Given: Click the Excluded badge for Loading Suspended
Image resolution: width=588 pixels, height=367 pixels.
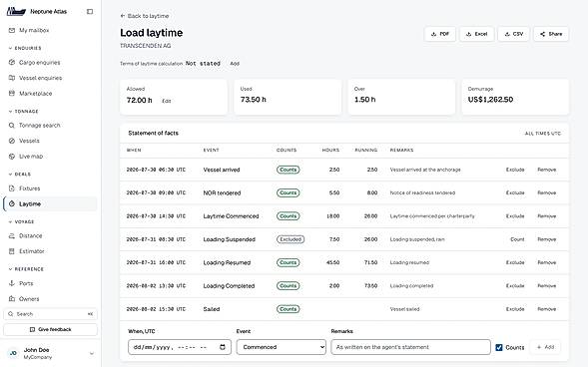Looking at the screenshot, I should 291,239.
